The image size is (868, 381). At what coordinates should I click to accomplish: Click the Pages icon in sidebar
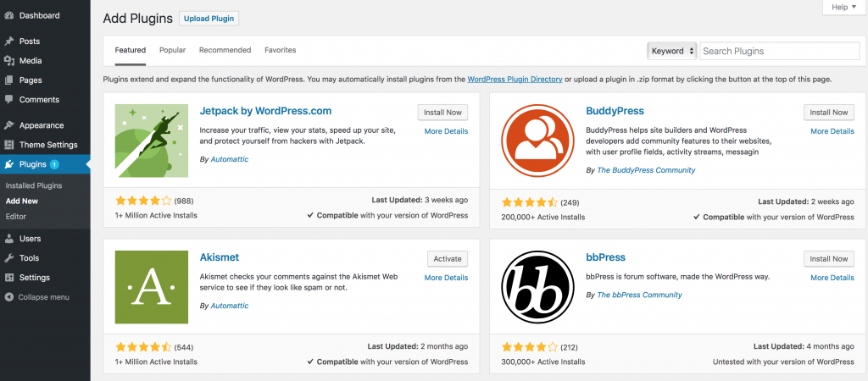(8, 80)
